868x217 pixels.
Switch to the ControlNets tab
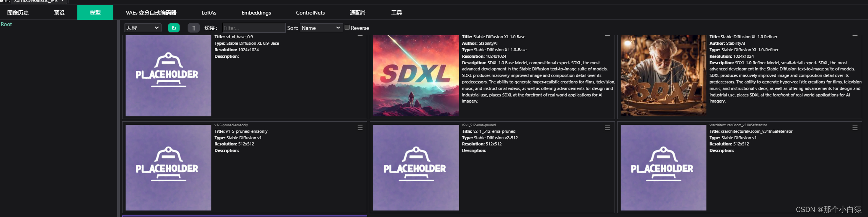tap(310, 13)
